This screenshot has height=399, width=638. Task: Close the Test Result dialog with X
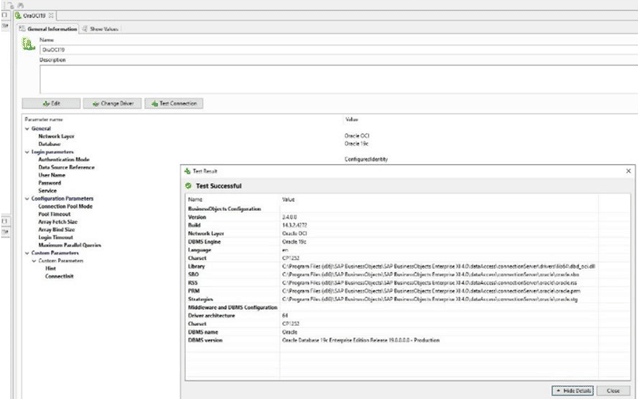628,171
